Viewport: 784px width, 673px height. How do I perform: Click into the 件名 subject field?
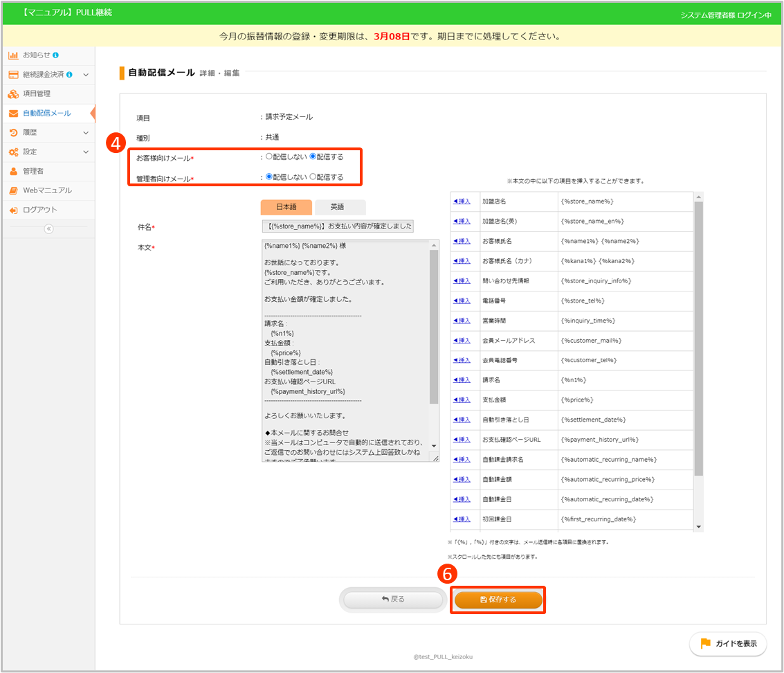[338, 226]
